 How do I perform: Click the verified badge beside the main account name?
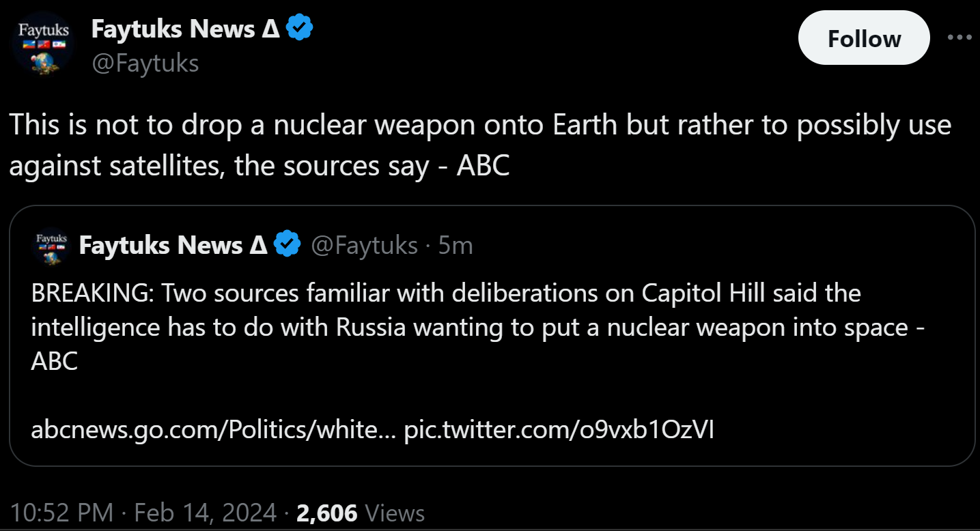pyautogui.click(x=300, y=29)
